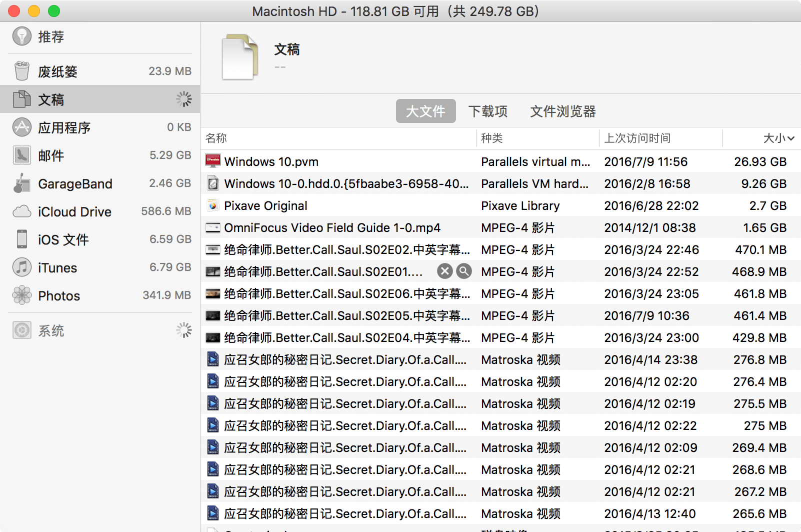The image size is (801, 532).
Task: Click the large document icon in header
Action: coord(240,57)
